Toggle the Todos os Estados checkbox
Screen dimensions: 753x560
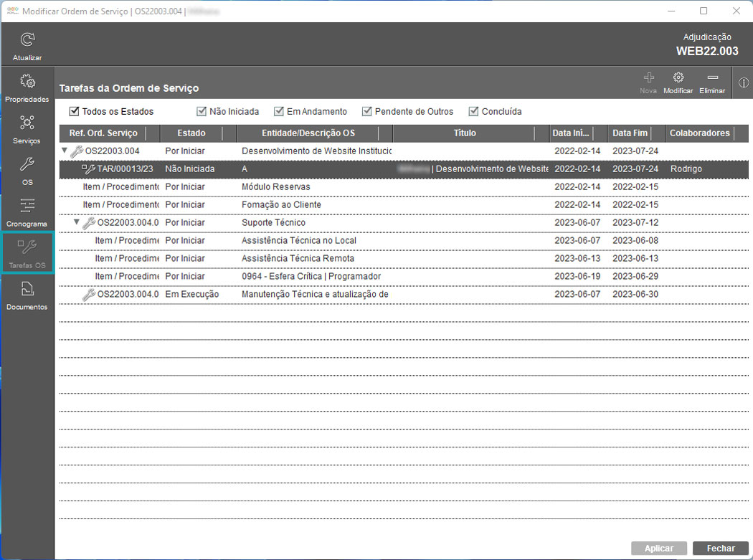point(74,112)
